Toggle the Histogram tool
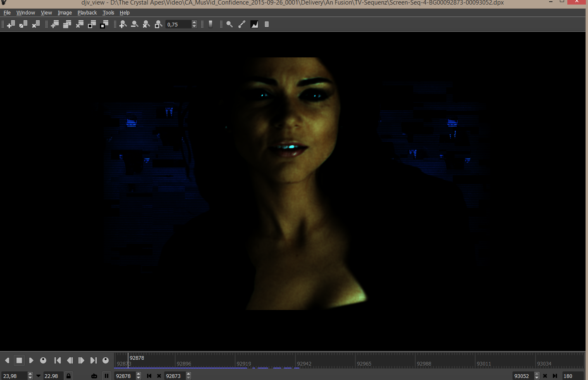Screen dimensions: 588x380 click(x=255, y=24)
